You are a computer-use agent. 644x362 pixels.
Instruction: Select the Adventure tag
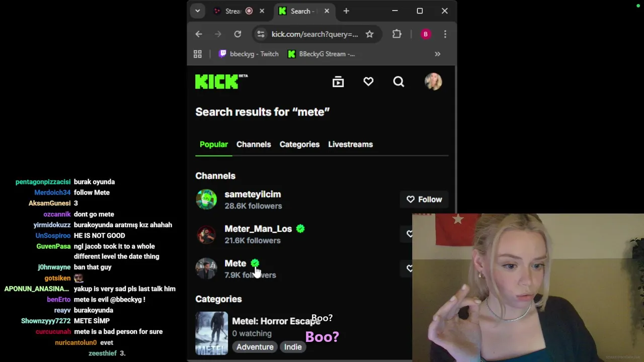pyautogui.click(x=255, y=347)
